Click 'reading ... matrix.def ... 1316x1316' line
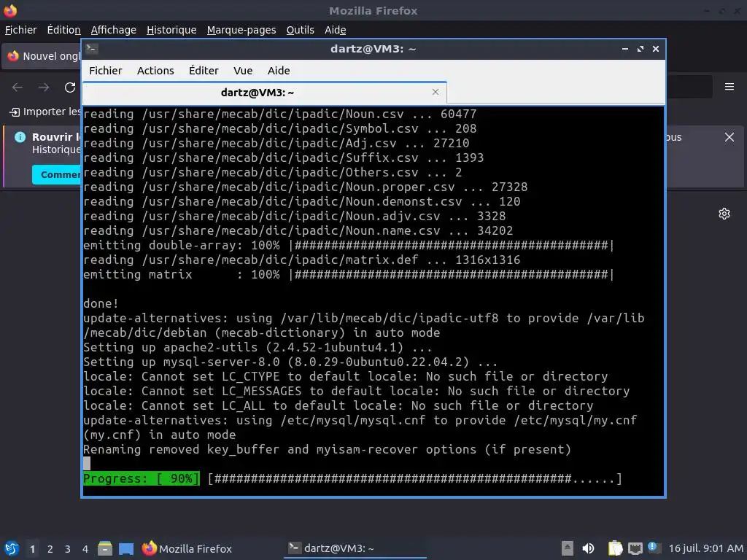This screenshot has height=560, width=747. [x=301, y=260]
